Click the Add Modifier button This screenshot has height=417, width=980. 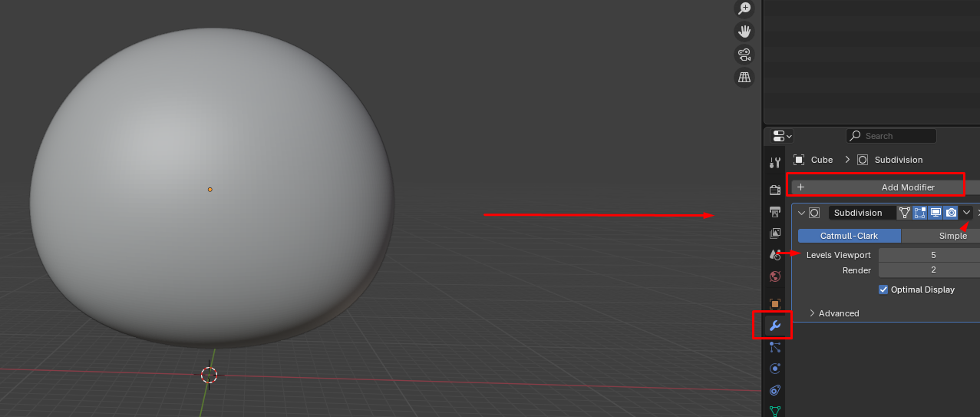[x=887, y=187]
